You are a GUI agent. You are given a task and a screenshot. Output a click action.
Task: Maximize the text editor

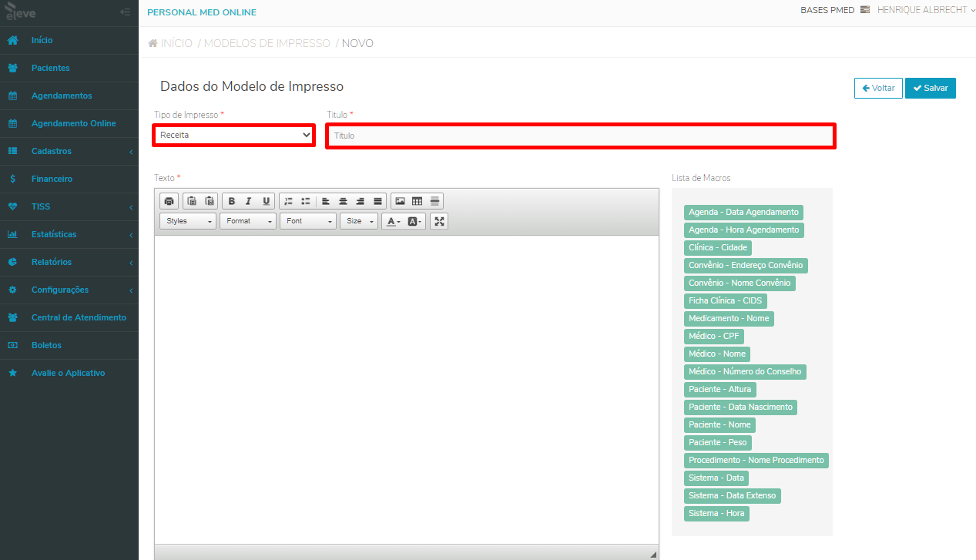(439, 221)
